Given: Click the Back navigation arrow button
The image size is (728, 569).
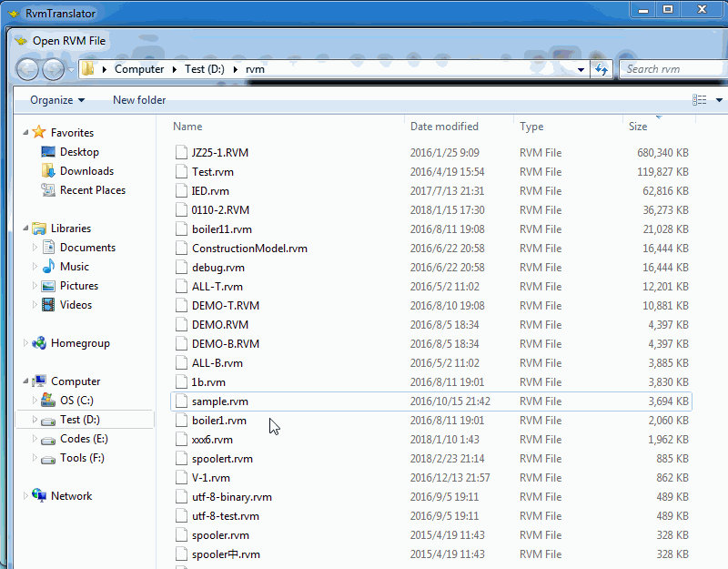Looking at the screenshot, I should pyautogui.click(x=27, y=69).
